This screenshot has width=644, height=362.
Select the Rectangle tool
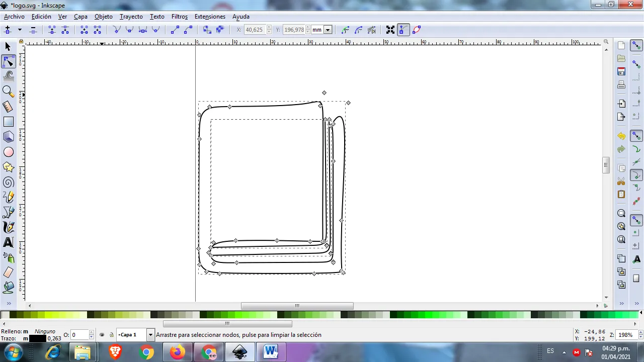[8, 122]
